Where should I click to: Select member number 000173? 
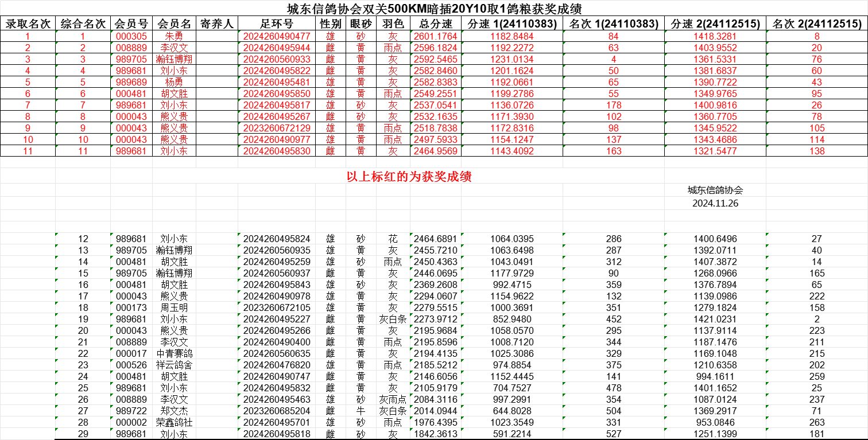(x=131, y=307)
